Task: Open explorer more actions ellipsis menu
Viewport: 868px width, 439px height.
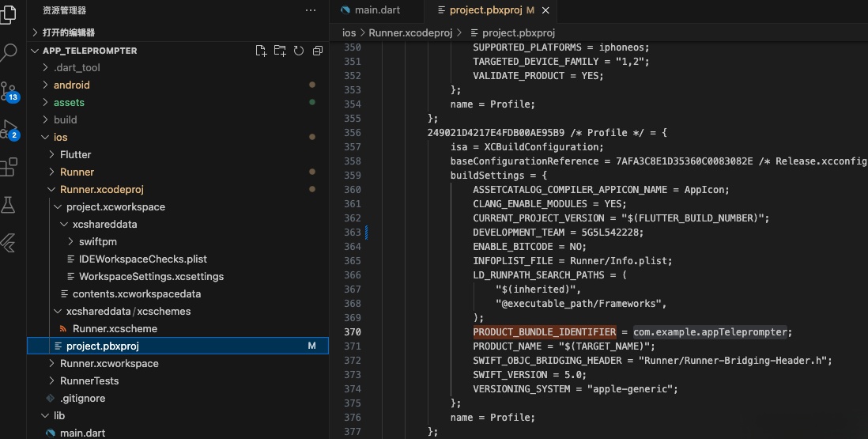Action: pos(311,10)
